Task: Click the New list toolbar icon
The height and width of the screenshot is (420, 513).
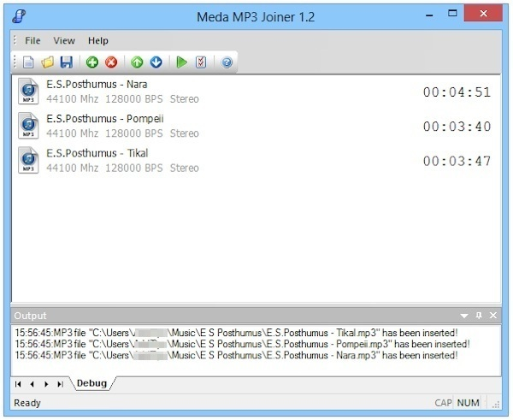Action: [x=28, y=62]
